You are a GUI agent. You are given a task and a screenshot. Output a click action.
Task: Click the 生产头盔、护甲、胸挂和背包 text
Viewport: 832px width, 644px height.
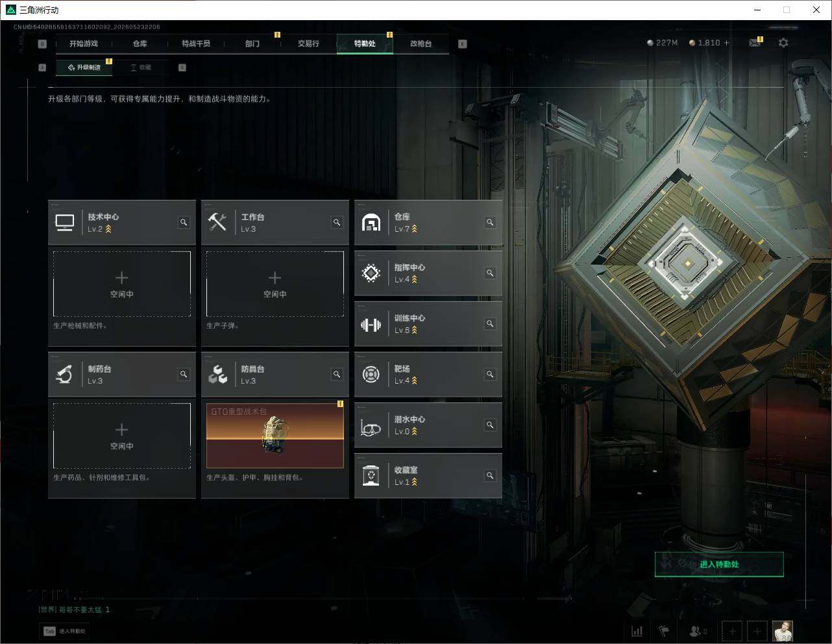click(x=255, y=478)
